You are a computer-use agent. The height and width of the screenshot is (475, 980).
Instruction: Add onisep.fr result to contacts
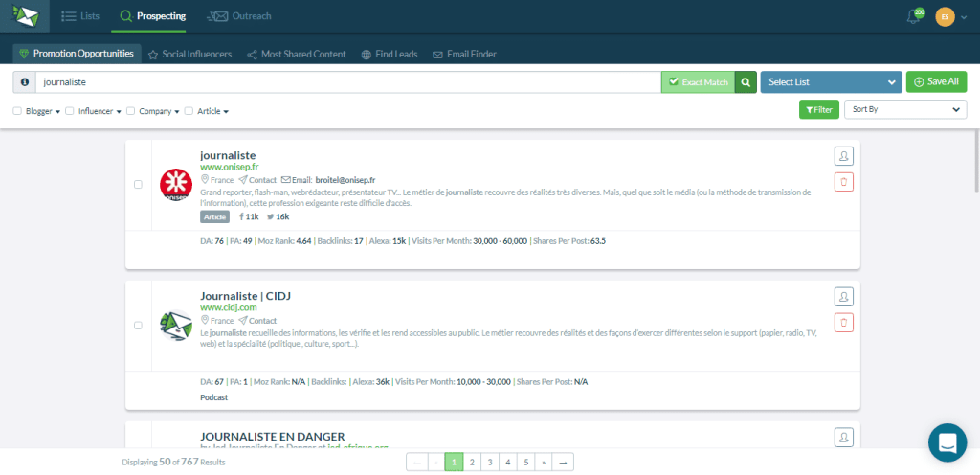[x=844, y=156]
